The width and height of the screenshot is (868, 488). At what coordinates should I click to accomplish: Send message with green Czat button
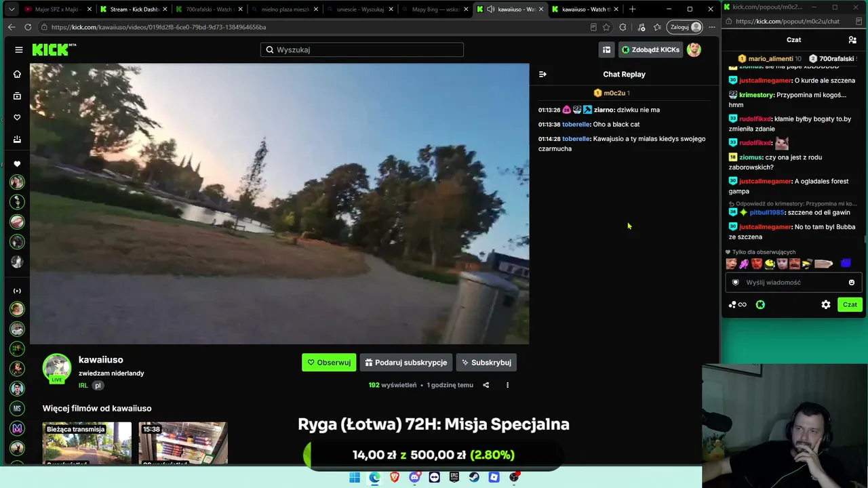(x=850, y=305)
